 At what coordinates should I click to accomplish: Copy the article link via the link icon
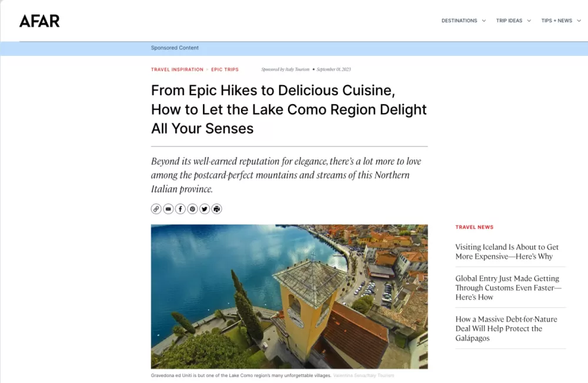pyautogui.click(x=156, y=209)
